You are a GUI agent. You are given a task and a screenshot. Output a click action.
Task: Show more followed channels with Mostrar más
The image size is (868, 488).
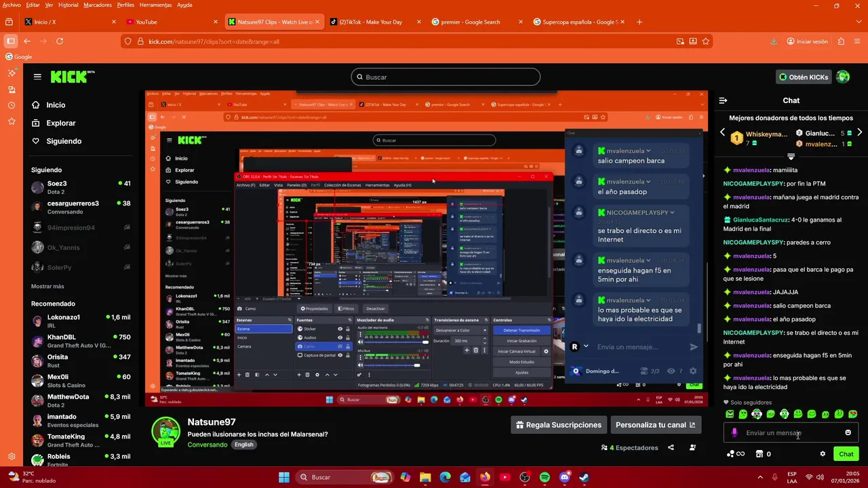pos(47,286)
